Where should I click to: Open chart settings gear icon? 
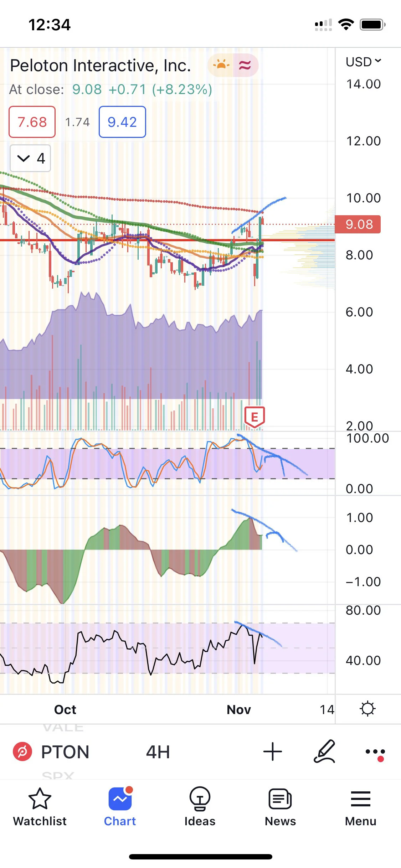367,709
